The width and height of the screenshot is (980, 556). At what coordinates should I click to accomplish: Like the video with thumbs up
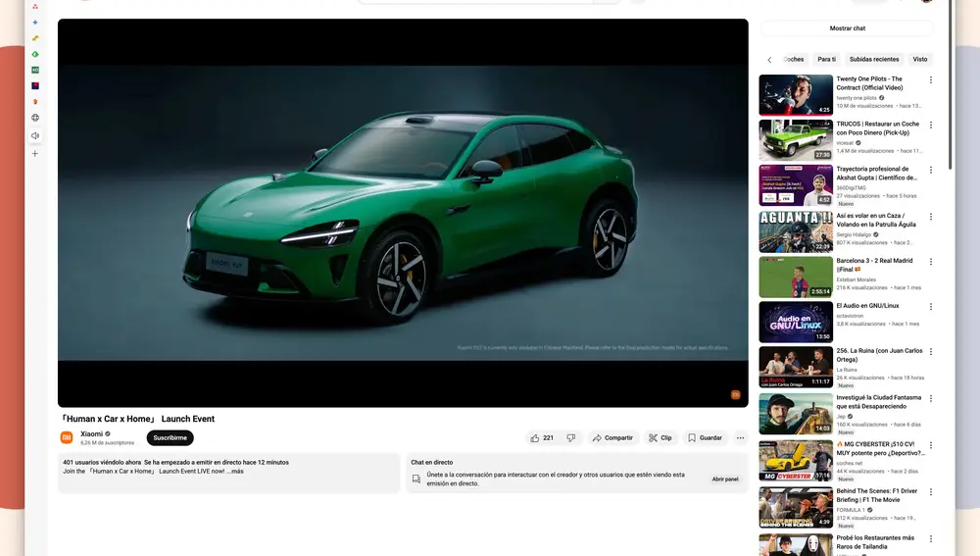point(541,437)
